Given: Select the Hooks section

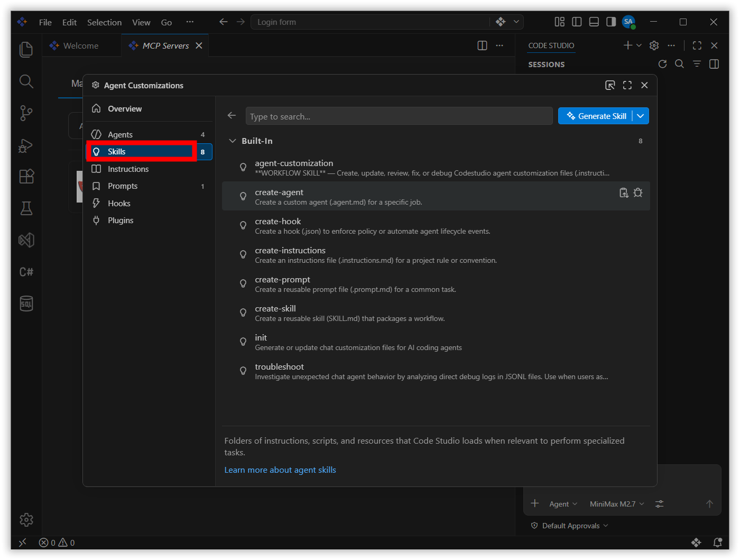Looking at the screenshot, I should pos(150,203).
